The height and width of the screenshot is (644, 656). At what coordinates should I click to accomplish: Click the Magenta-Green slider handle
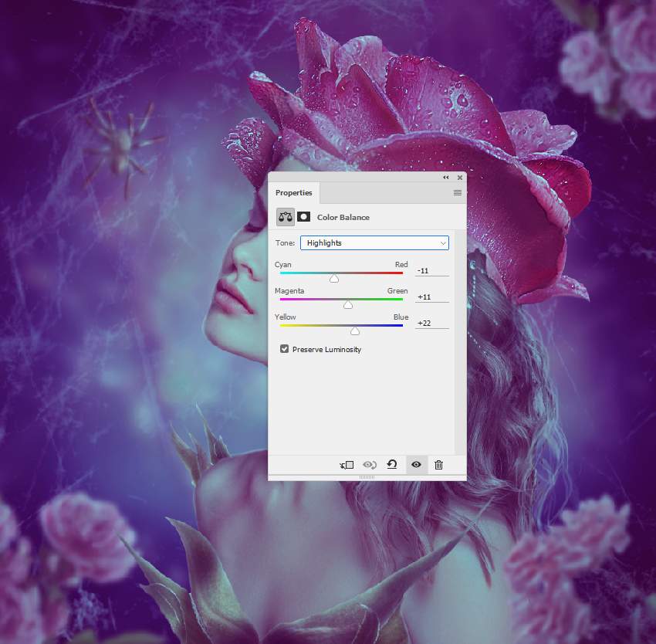point(347,305)
